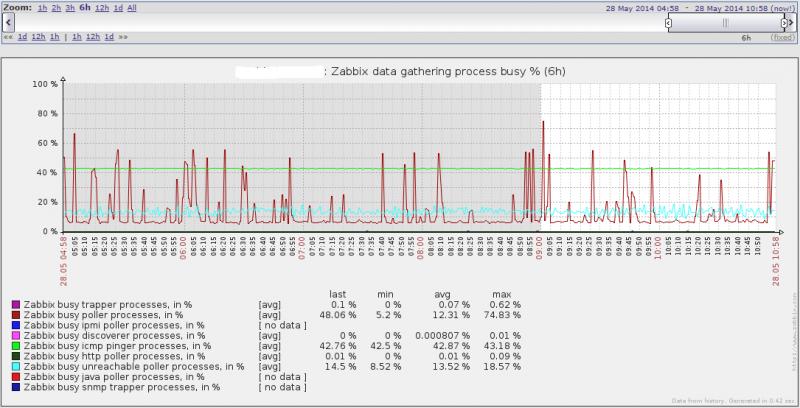The height and width of the screenshot is (408, 800).
Task: Click the 'avg' column header
Action: click(442, 294)
